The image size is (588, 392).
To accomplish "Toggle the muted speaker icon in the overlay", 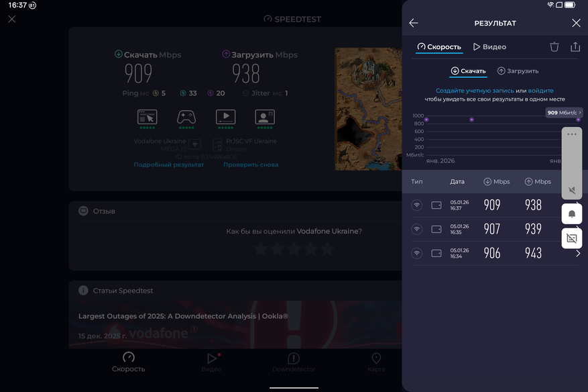I will pos(572,191).
